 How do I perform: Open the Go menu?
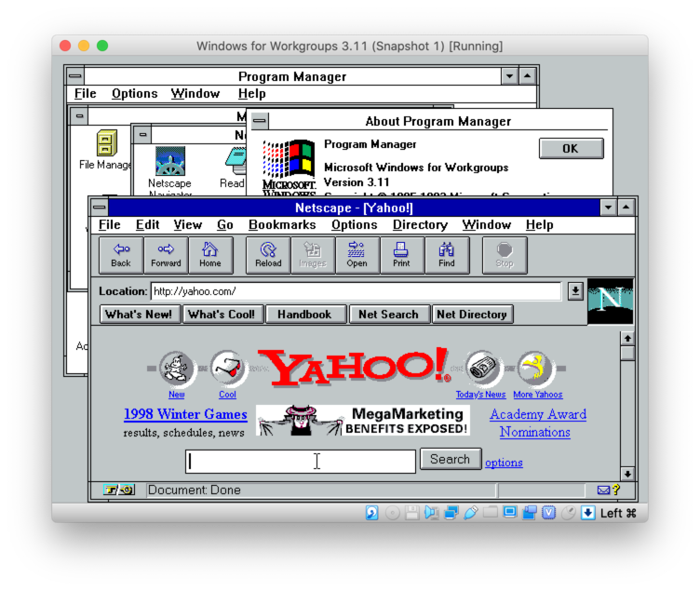click(225, 225)
